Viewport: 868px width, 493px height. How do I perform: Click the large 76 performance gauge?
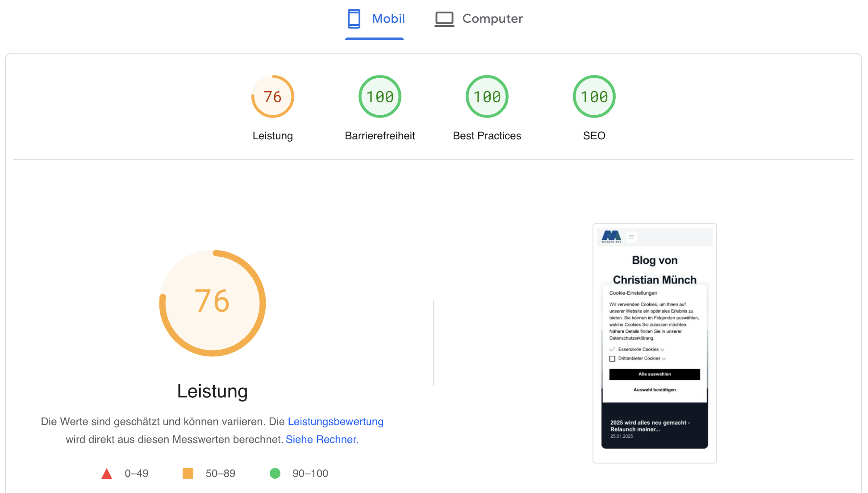pos(213,303)
